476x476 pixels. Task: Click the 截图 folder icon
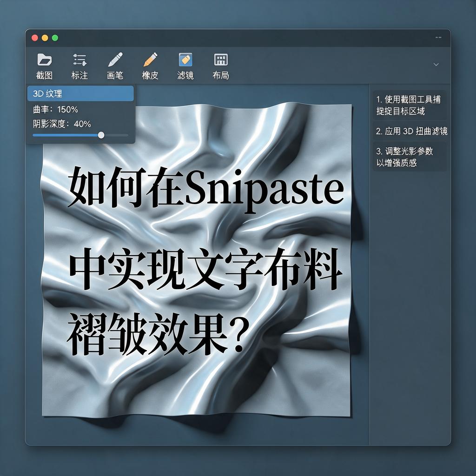(x=44, y=59)
